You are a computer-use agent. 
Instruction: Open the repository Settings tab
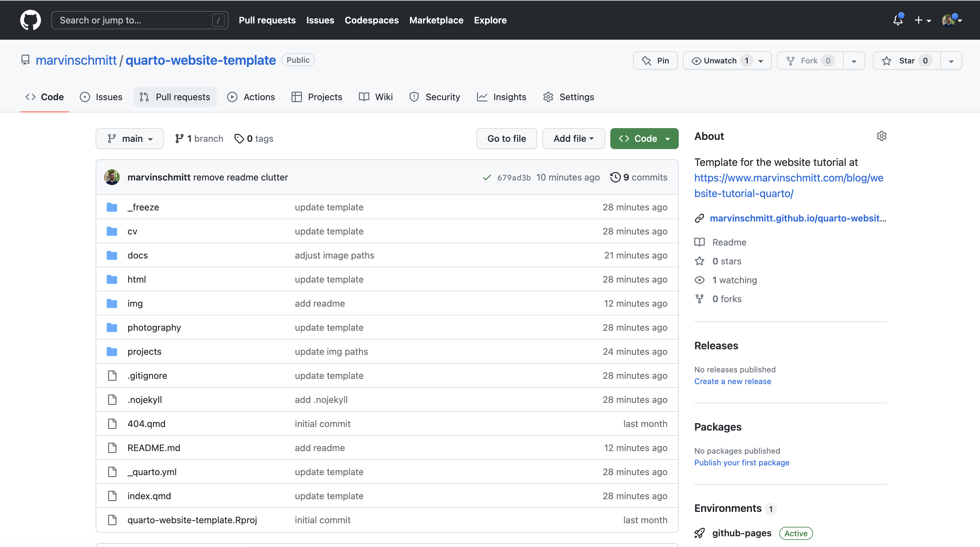click(x=569, y=97)
